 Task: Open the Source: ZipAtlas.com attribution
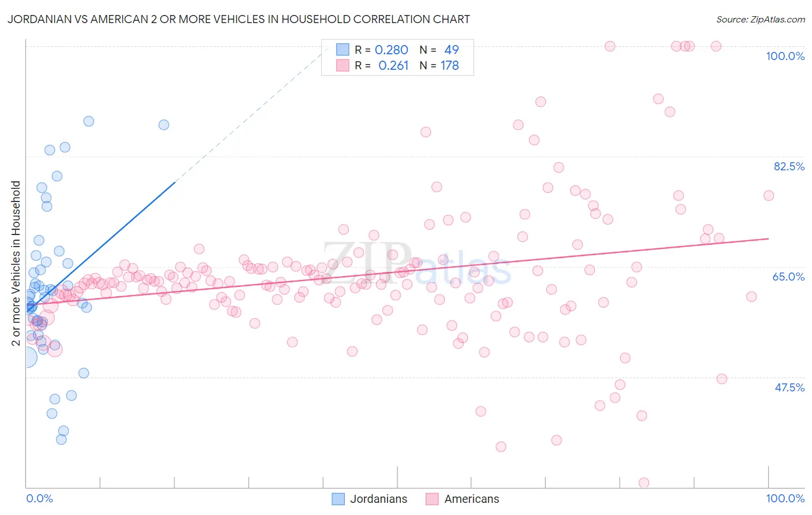point(760,20)
